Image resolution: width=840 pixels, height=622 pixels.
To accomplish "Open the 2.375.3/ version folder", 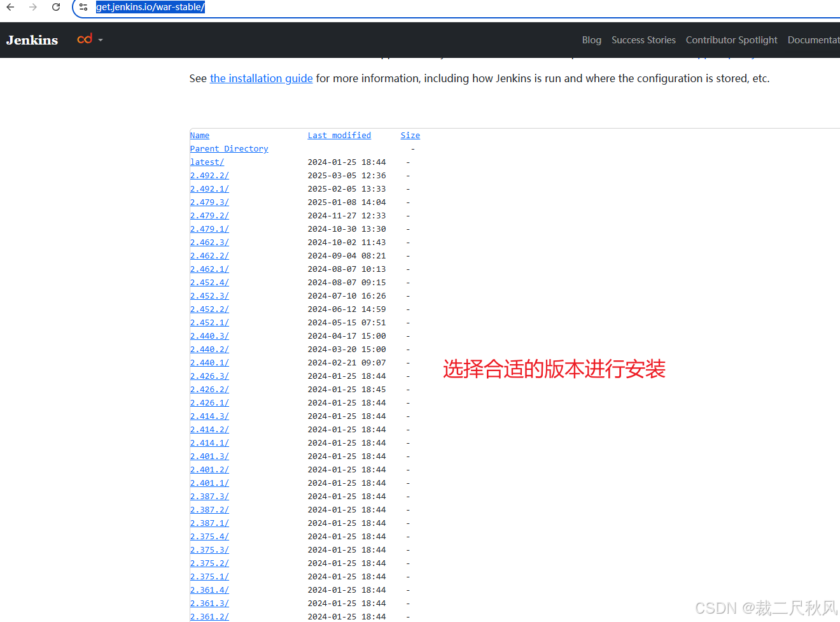I will (209, 550).
